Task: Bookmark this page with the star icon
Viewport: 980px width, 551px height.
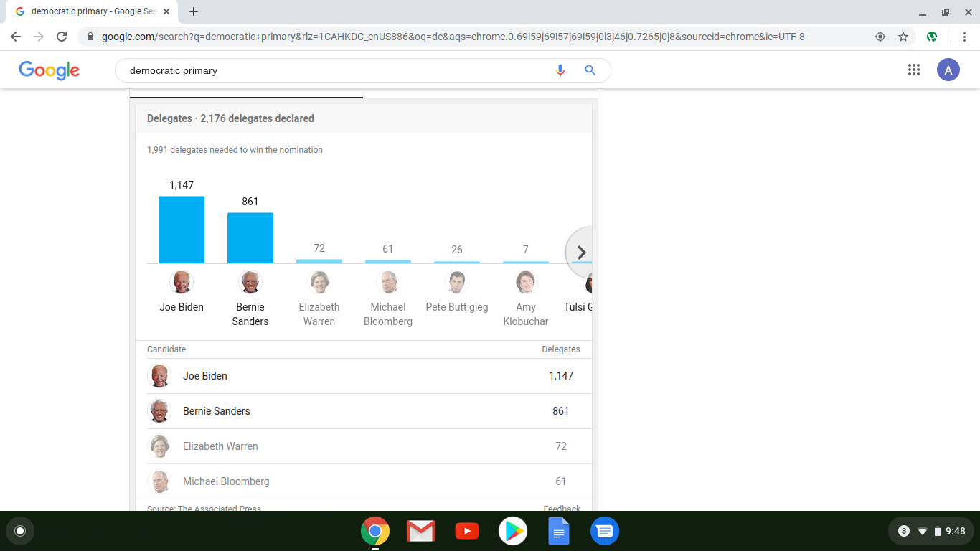Action: click(x=903, y=37)
